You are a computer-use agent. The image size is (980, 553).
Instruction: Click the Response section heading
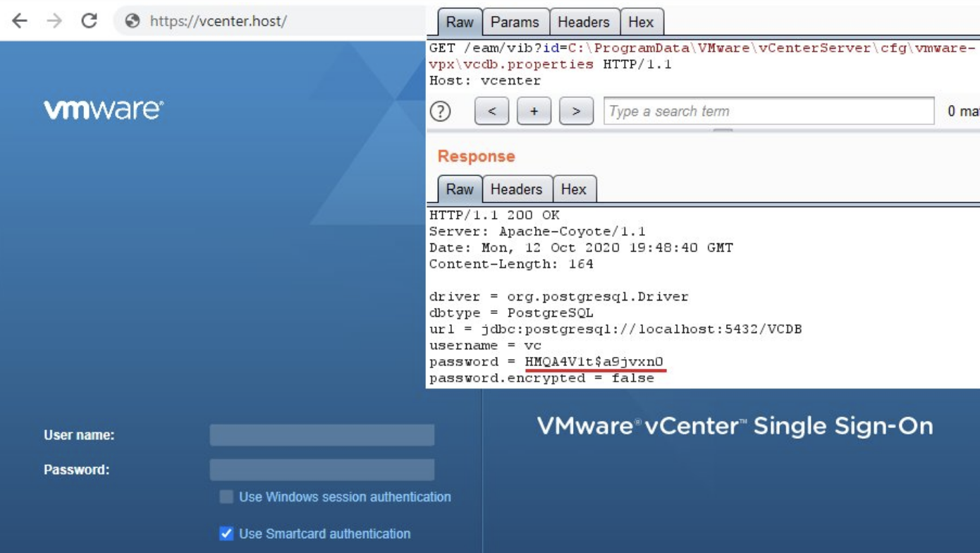pos(477,156)
